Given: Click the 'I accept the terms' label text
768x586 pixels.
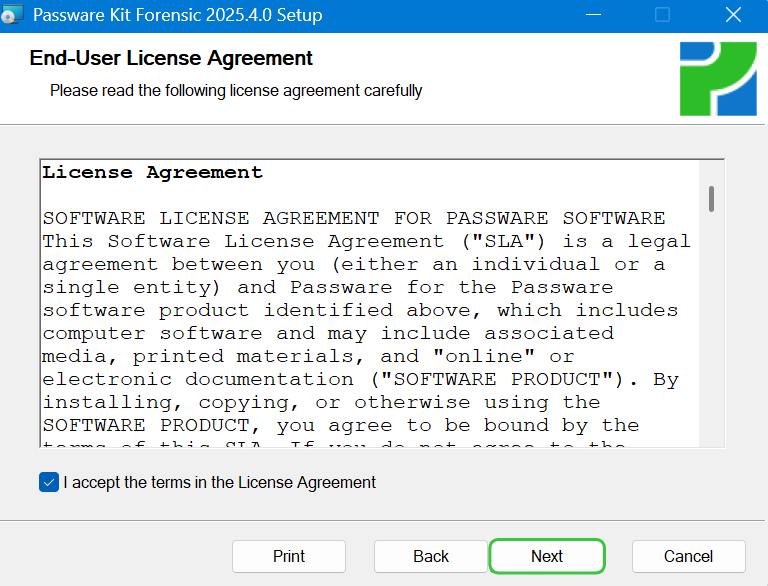Looking at the screenshot, I should [x=219, y=483].
